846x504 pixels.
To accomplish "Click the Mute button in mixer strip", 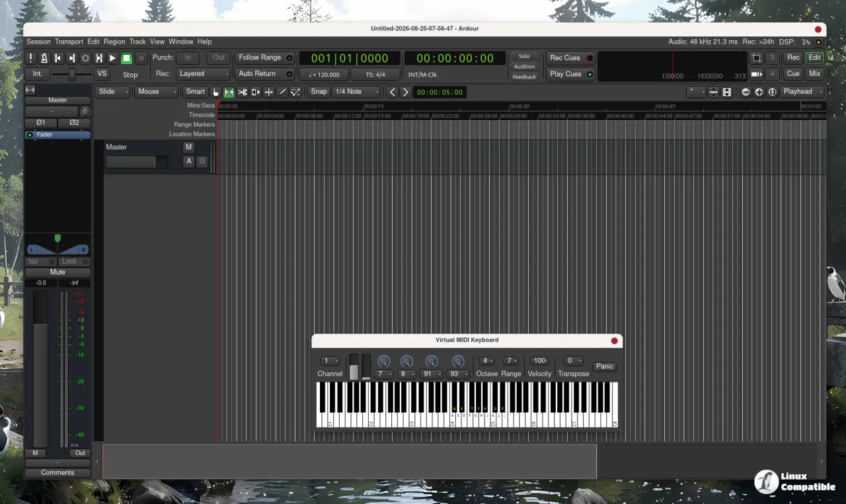I will [58, 272].
